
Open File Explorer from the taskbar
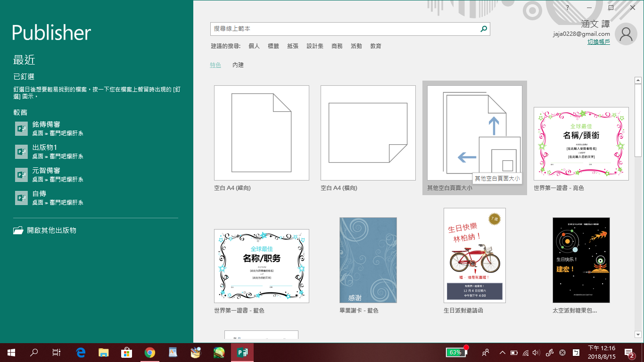coord(104,352)
